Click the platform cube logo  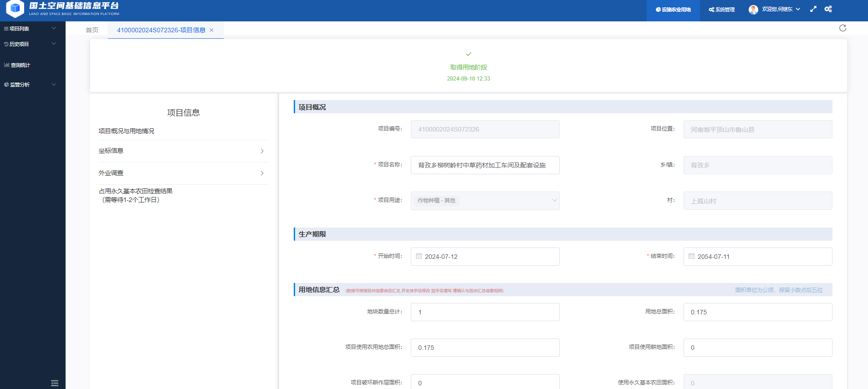15,8
